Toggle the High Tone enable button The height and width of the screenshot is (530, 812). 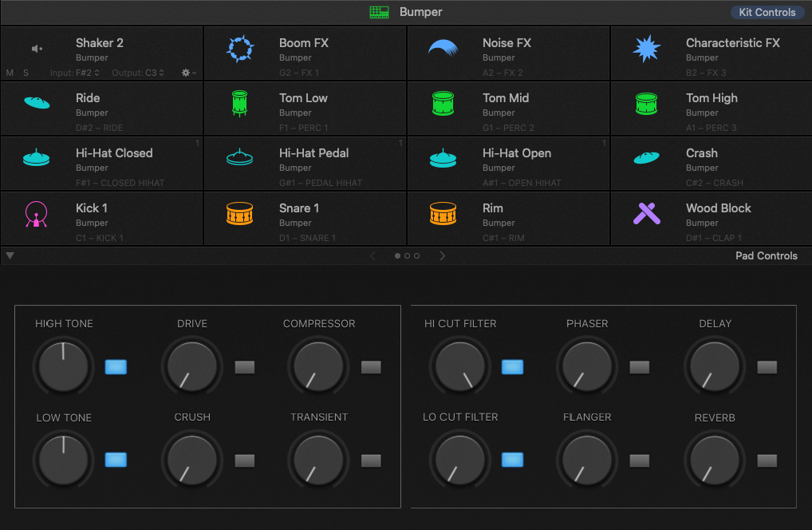[x=116, y=367]
